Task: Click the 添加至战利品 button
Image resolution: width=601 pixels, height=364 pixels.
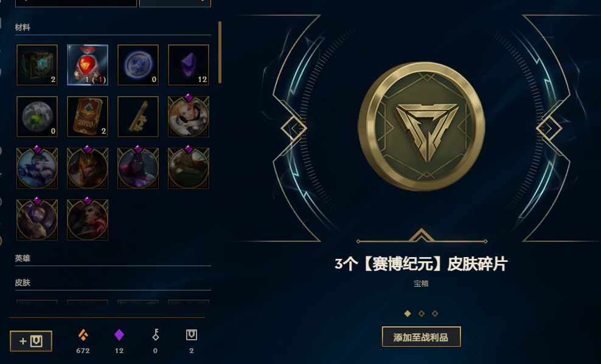Action: pos(421,337)
